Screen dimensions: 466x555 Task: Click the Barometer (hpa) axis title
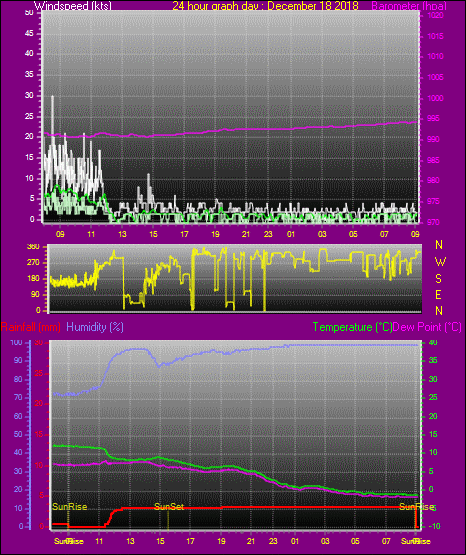pos(409,6)
